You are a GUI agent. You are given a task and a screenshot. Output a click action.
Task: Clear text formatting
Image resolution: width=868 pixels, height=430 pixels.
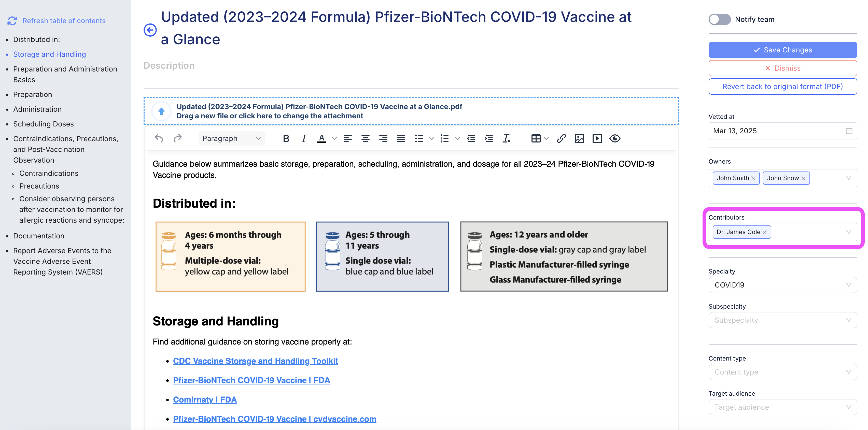tap(507, 138)
